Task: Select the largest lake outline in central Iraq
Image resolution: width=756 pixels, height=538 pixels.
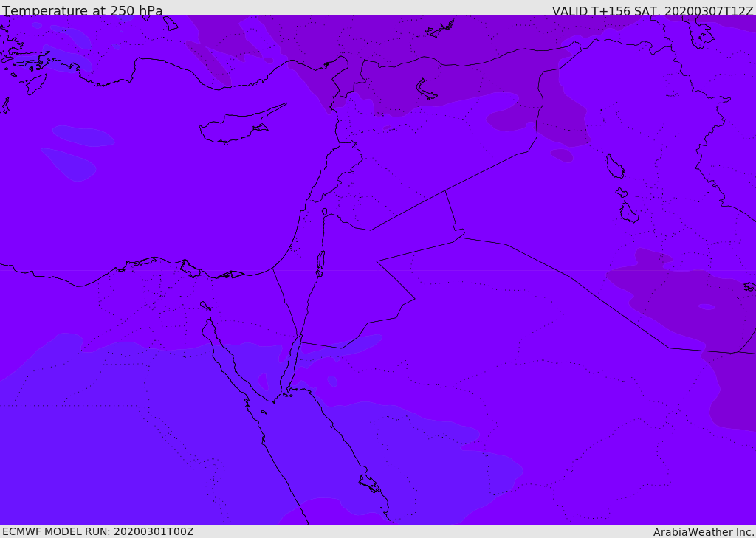Action: [x=615, y=166]
